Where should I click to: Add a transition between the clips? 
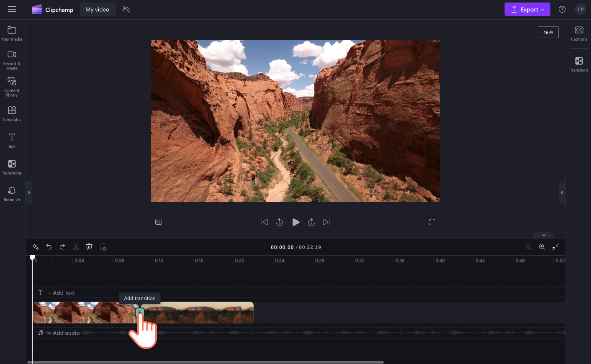(140, 312)
